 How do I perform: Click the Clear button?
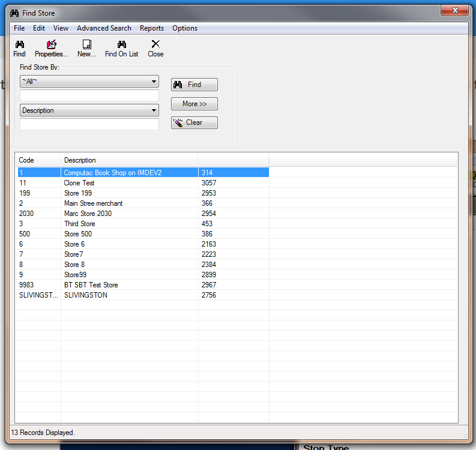click(194, 122)
